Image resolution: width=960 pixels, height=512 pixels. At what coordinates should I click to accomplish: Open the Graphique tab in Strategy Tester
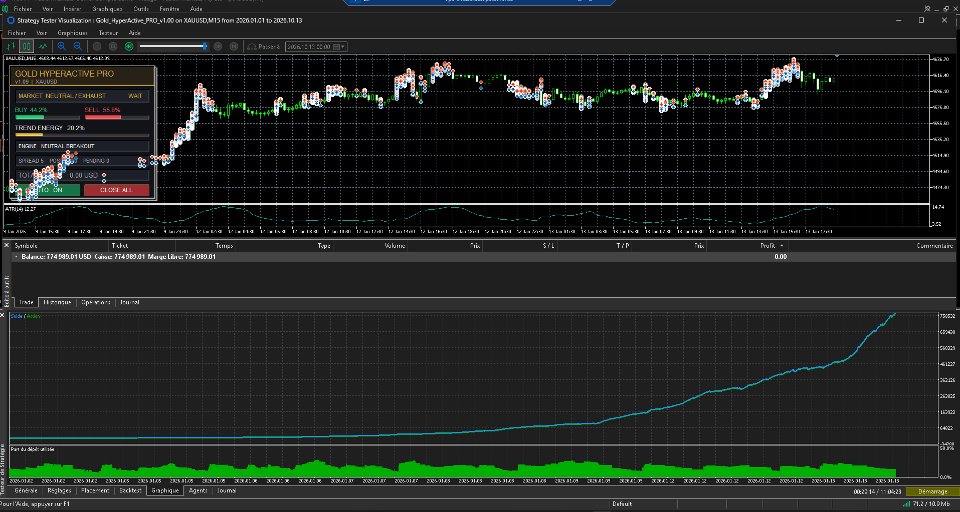[x=165, y=491]
